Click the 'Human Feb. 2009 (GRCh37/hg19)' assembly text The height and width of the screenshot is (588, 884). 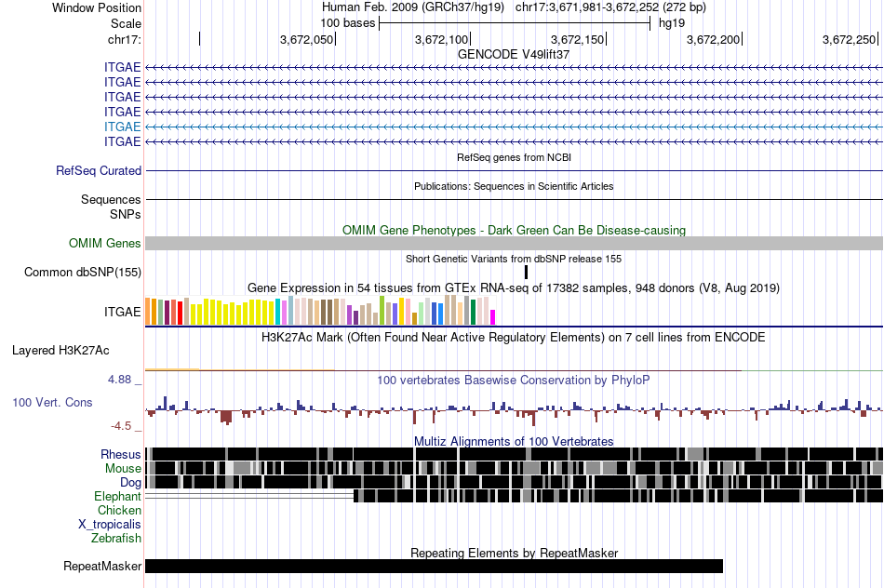[414, 7]
